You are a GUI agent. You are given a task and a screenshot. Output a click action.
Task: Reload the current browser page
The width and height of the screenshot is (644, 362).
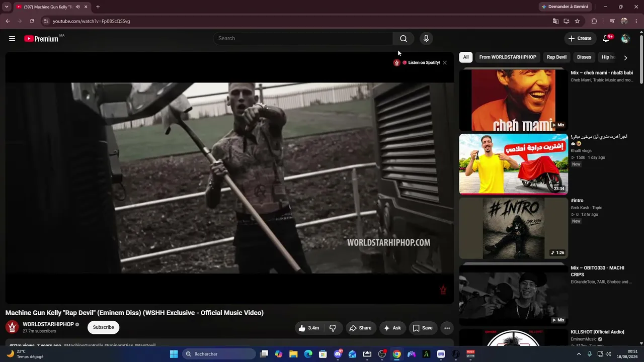(x=32, y=21)
